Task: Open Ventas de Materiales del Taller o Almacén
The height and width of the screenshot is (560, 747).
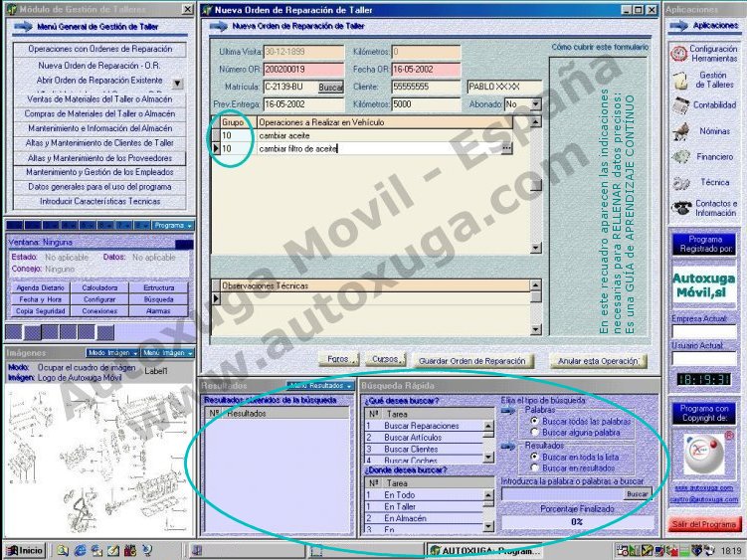Action: tap(99, 99)
